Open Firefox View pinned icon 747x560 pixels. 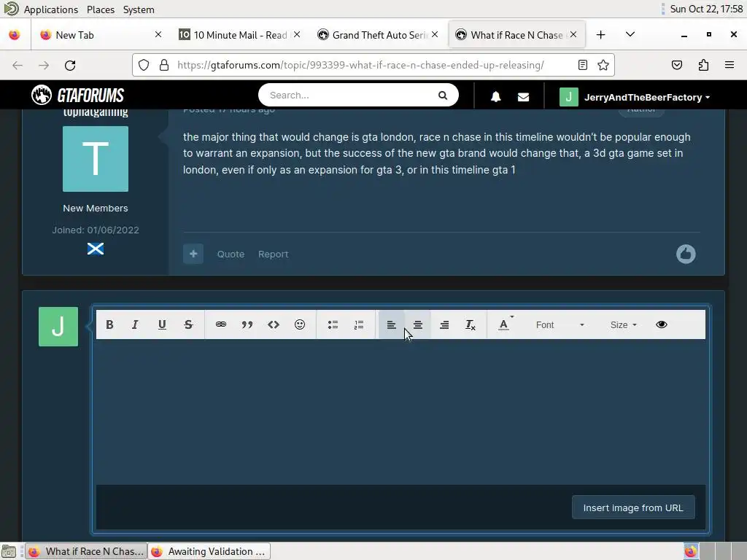15,35
